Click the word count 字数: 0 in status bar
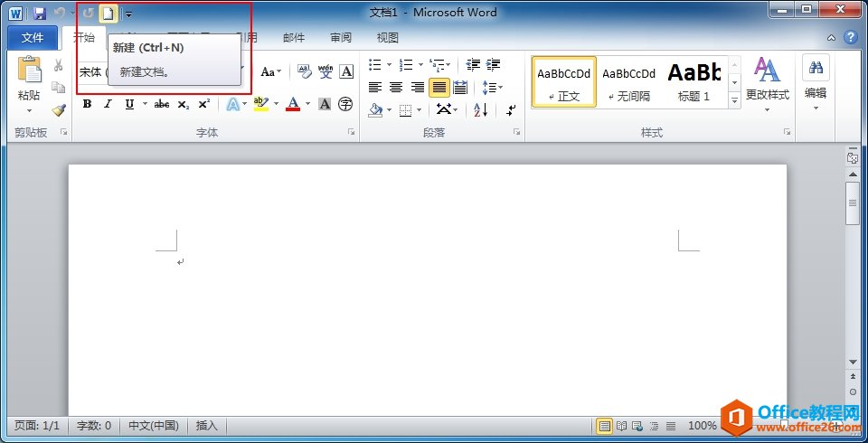Screen dimensions: 868x443 pyautogui.click(x=93, y=426)
